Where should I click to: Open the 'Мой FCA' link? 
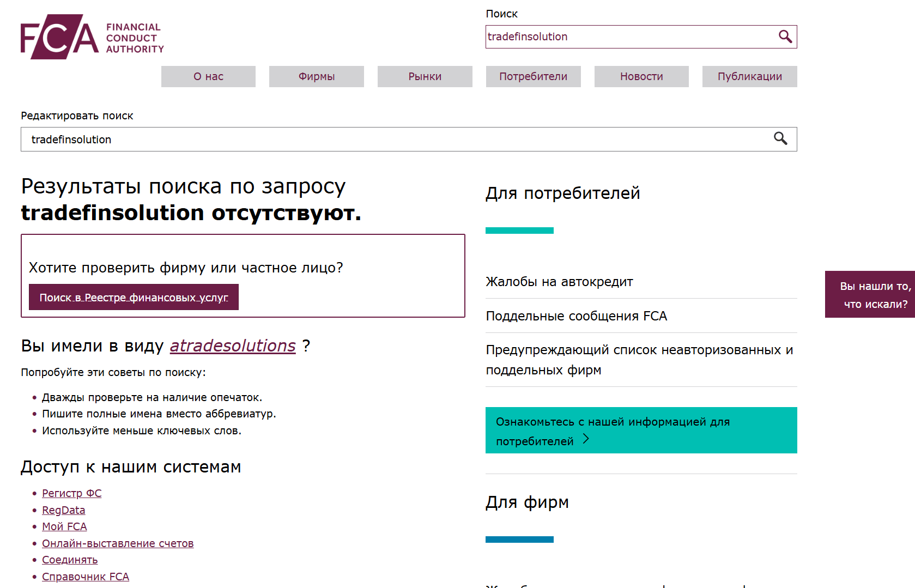pyautogui.click(x=64, y=526)
